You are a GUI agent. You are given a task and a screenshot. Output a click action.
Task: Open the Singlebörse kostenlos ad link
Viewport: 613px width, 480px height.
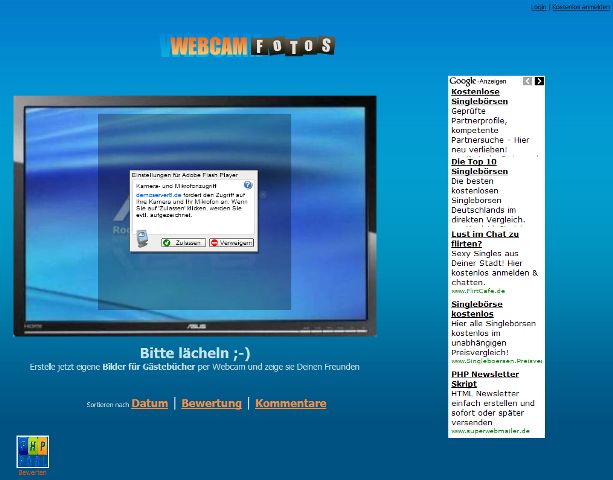pos(481,308)
